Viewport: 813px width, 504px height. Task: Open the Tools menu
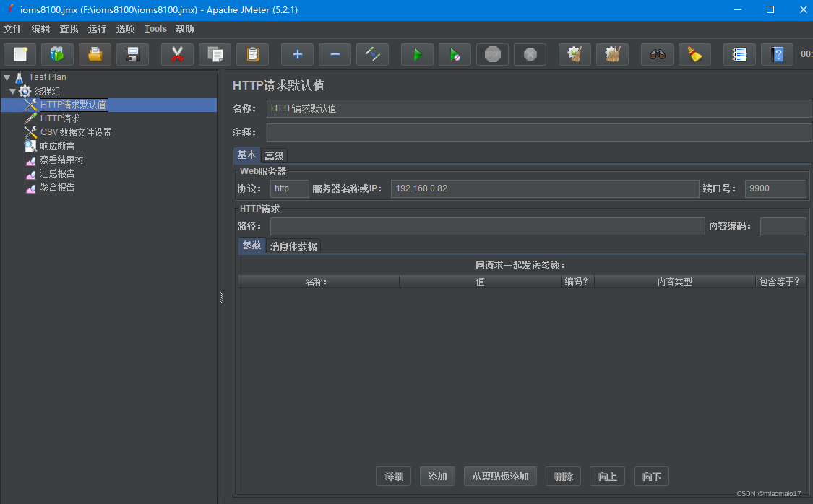(155, 29)
